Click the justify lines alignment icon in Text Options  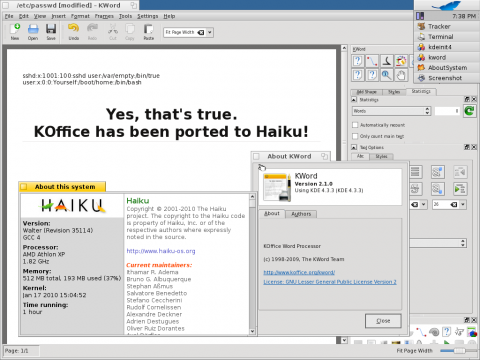(x=415, y=172)
